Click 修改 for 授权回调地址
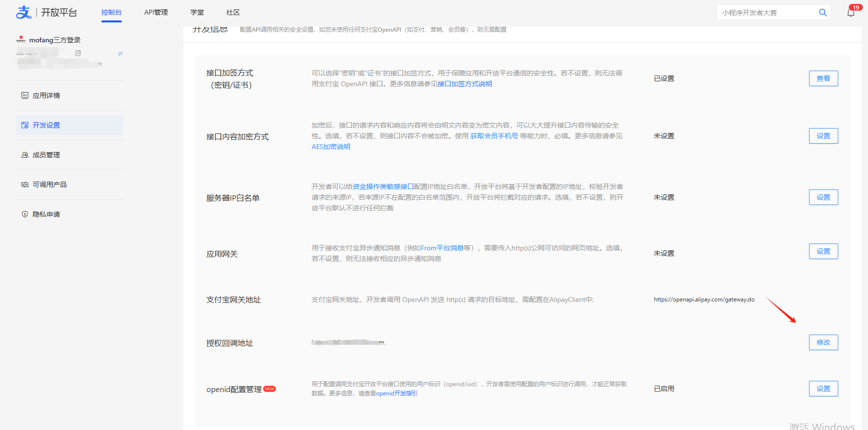This screenshot has height=430, width=868. 823,342
